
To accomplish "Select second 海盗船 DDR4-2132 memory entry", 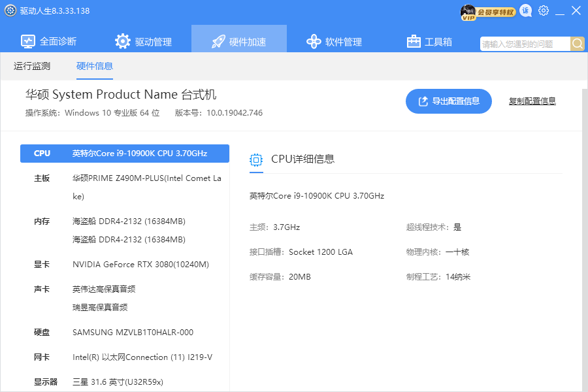I will point(129,239).
